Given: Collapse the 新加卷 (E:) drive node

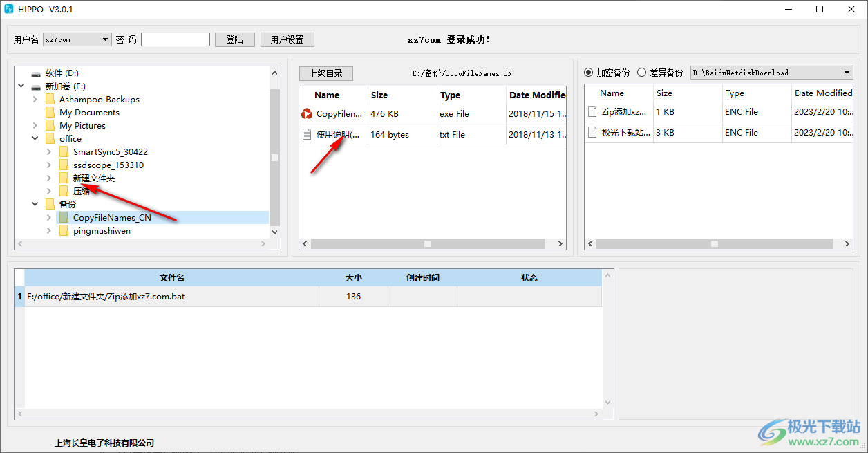Looking at the screenshot, I should [21, 86].
